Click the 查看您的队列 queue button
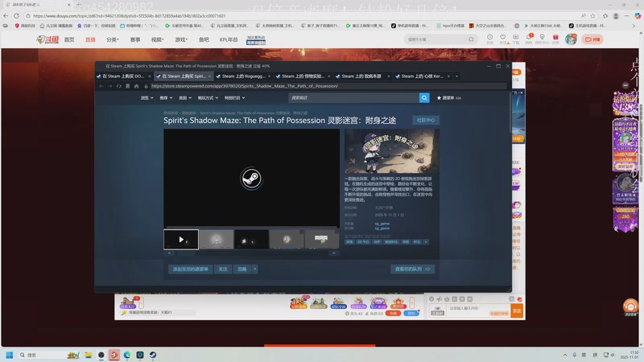644x362 pixels. (412, 269)
